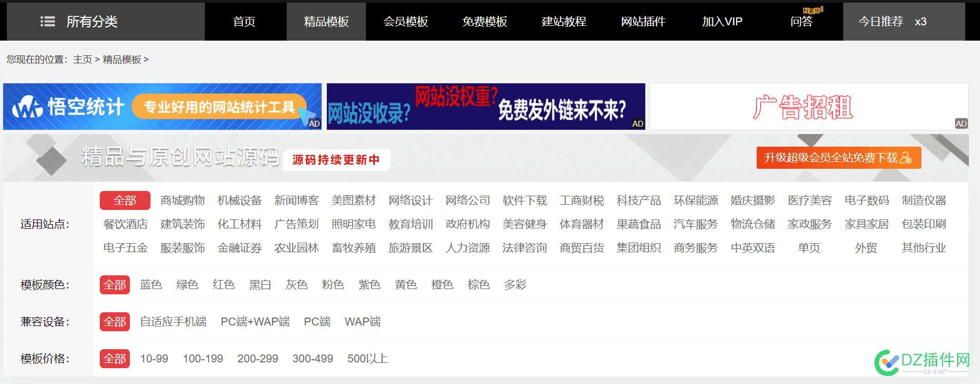Screen dimensions: 980x384
Task: Select the 餐饮酒店 category
Action: (126, 224)
